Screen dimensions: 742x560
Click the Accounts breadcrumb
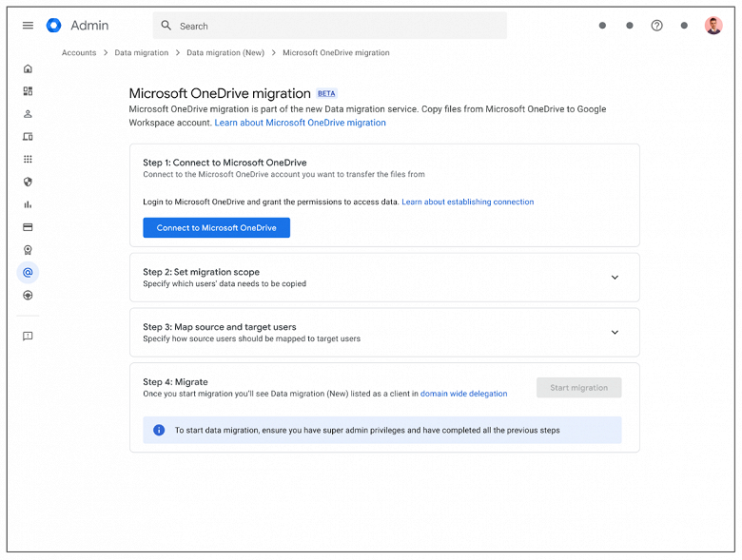[x=79, y=53]
